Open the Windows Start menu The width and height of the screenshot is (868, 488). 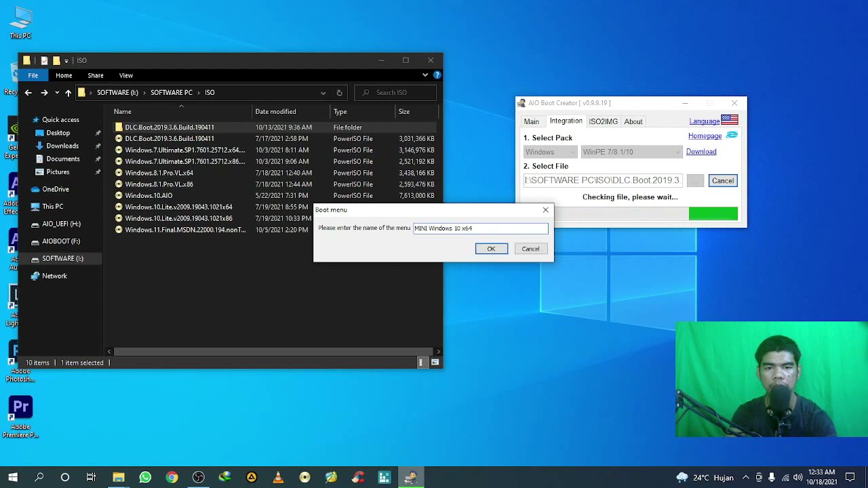click(x=13, y=477)
